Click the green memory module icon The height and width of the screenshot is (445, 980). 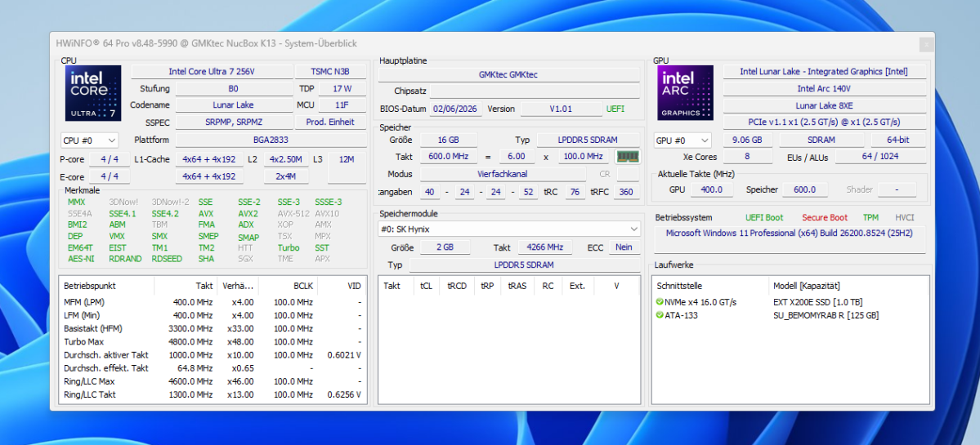point(628,156)
